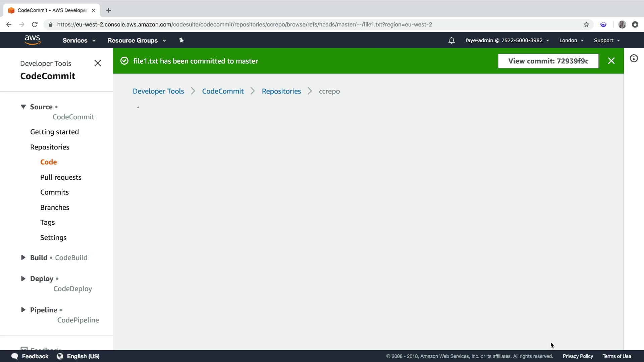Bookmark this page with the star icon

(x=586, y=24)
